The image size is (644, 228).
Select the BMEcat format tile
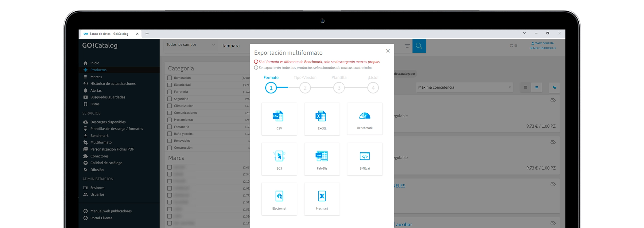point(365,159)
